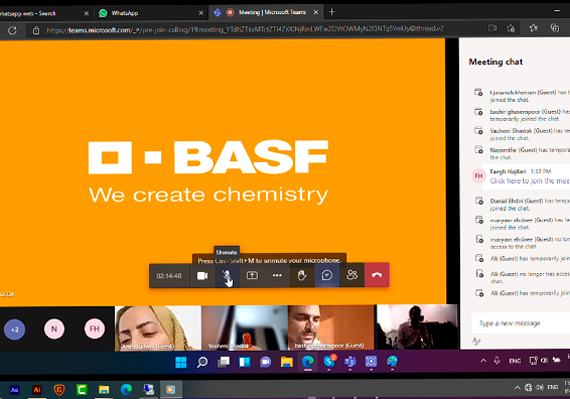The width and height of the screenshot is (570, 399).
Task: Add page to favorites star icon
Action: click(x=511, y=28)
